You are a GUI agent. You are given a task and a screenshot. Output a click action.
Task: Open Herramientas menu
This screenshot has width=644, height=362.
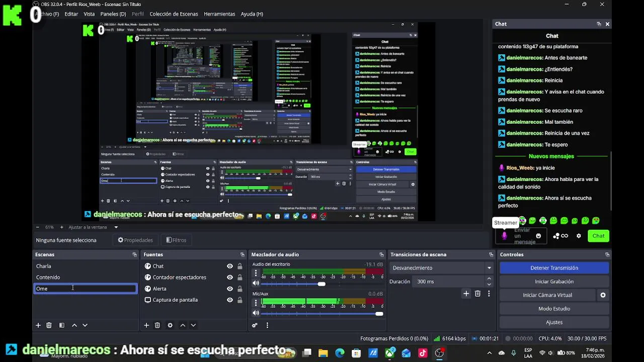tap(219, 14)
